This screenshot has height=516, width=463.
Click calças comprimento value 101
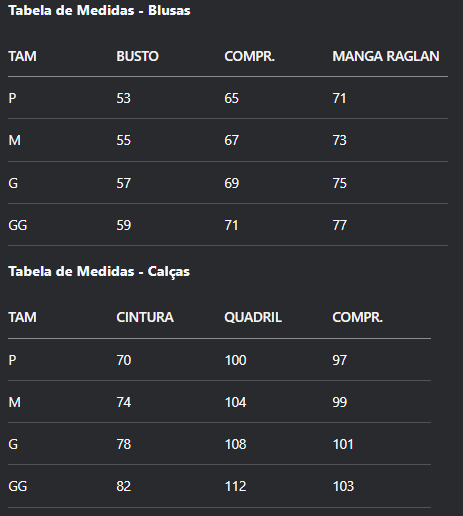pos(343,444)
